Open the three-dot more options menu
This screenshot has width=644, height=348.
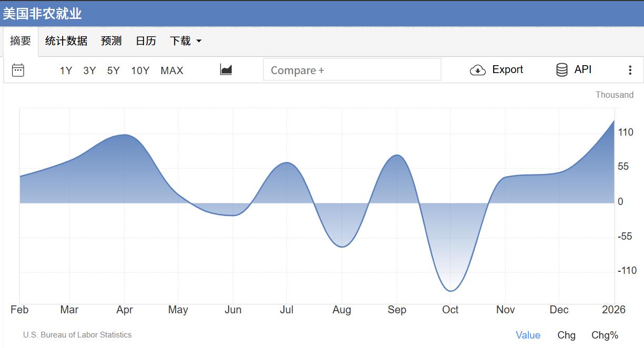[630, 70]
